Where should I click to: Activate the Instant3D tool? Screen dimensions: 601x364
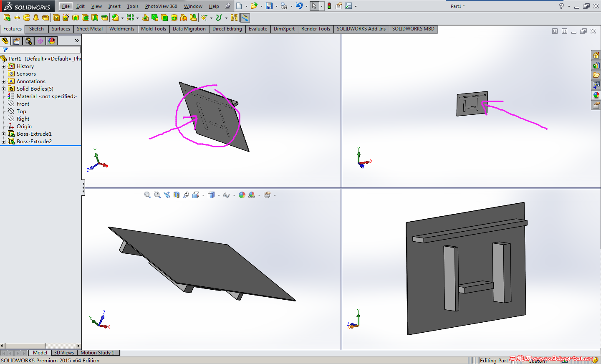(x=245, y=18)
